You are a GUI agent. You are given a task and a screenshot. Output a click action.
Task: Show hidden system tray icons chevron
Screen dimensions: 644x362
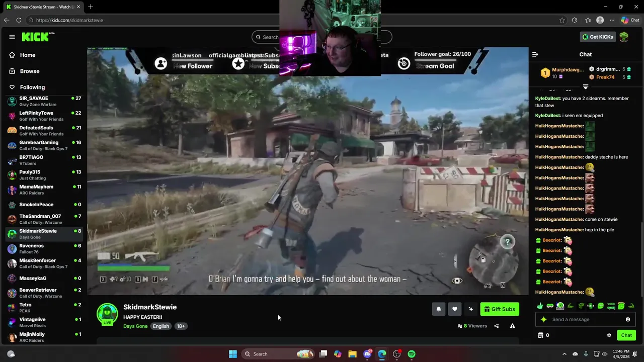click(564, 354)
